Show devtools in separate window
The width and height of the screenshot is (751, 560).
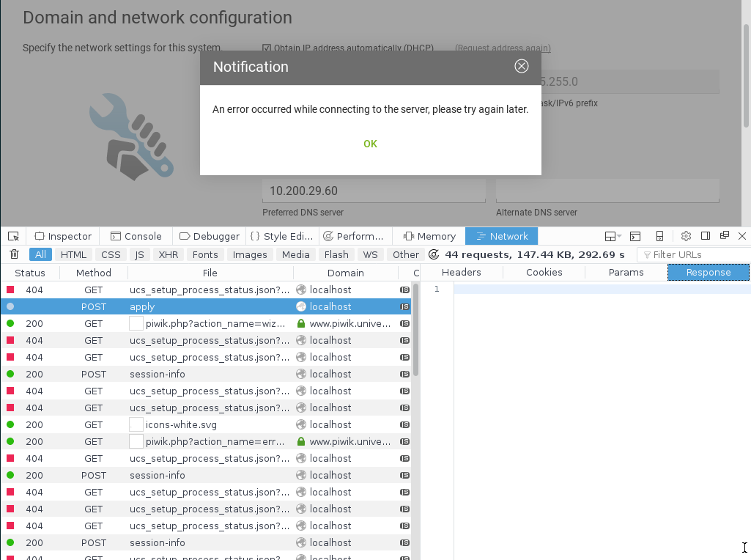725,236
